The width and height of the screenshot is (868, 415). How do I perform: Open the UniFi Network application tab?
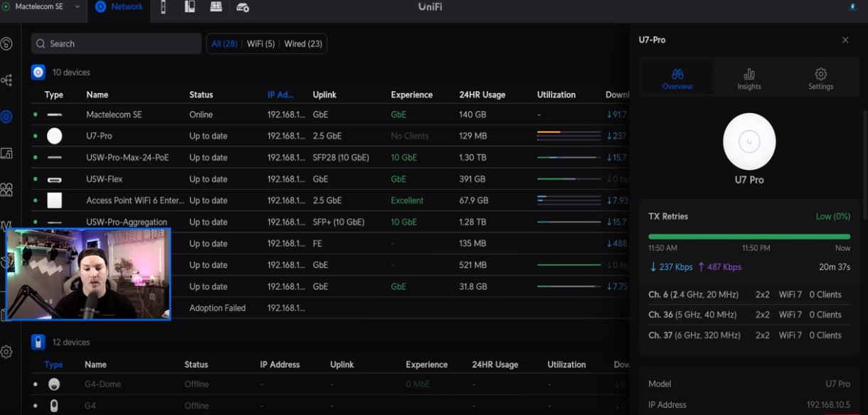(x=119, y=7)
